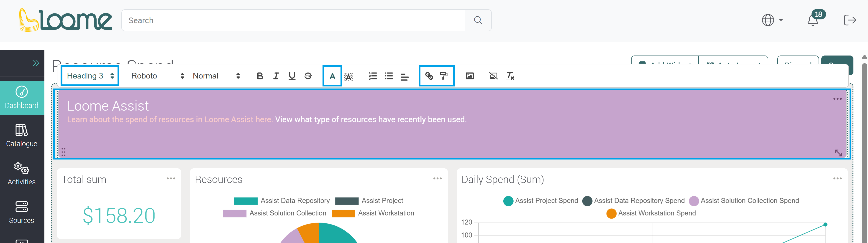Click the Loome Assist widget drag handle

coord(63,152)
